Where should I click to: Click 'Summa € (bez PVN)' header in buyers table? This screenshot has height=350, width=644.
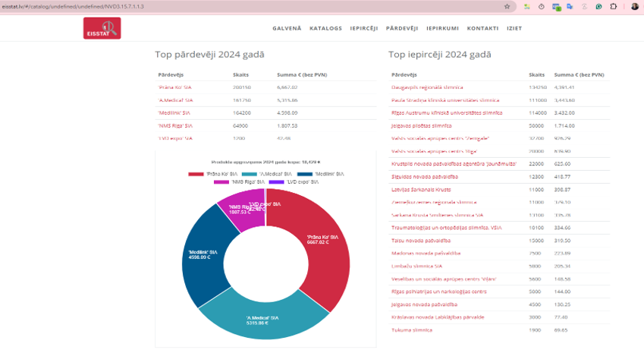(x=579, y=74)
